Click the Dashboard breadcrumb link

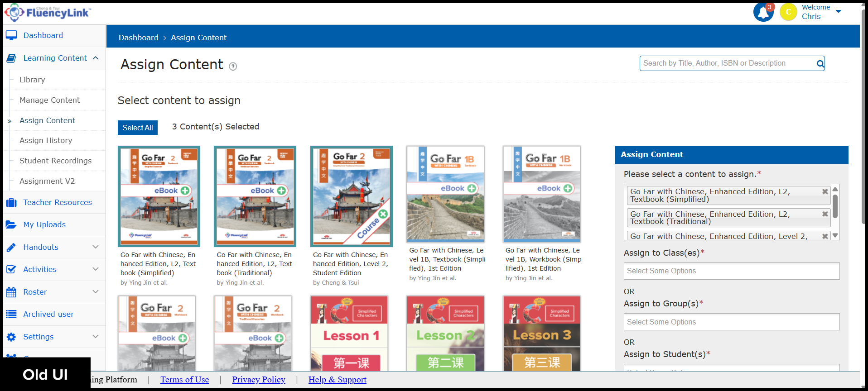tap(139, 38)
